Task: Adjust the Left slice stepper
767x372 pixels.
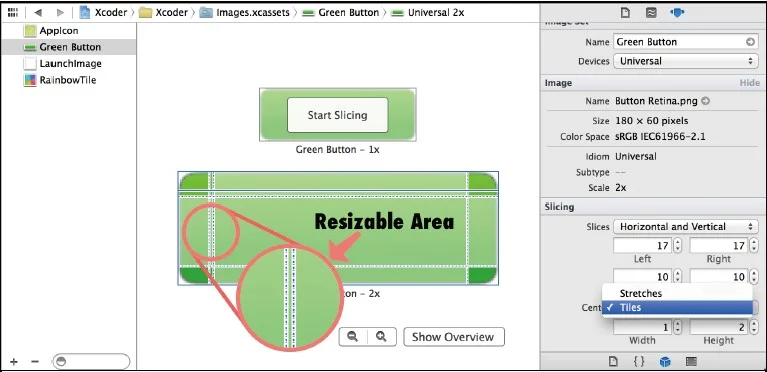Action: (677, 245)
